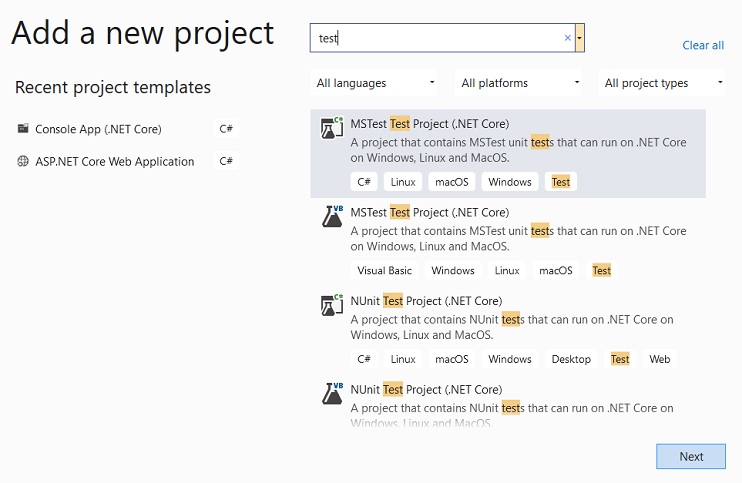Select the Visual Basic MSTest Test Project
The height and width of the screenshot is (483, 742).
coord(508,242)
